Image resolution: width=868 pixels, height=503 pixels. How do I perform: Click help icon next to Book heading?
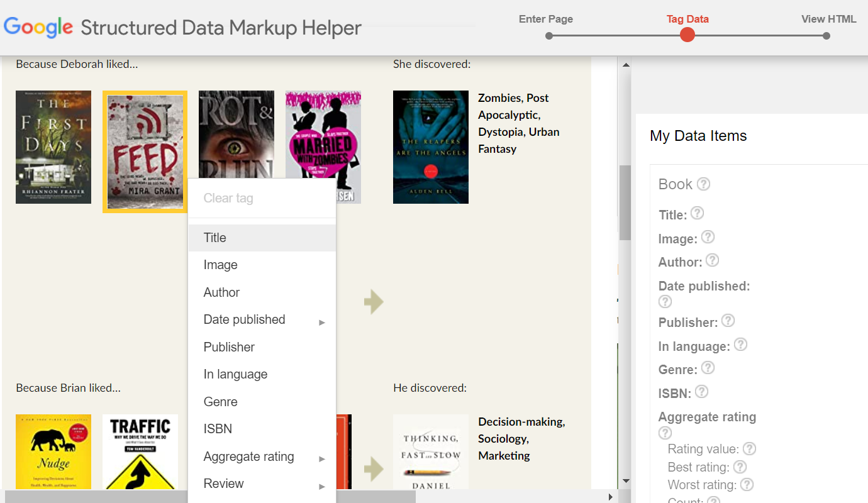(704, 184)
